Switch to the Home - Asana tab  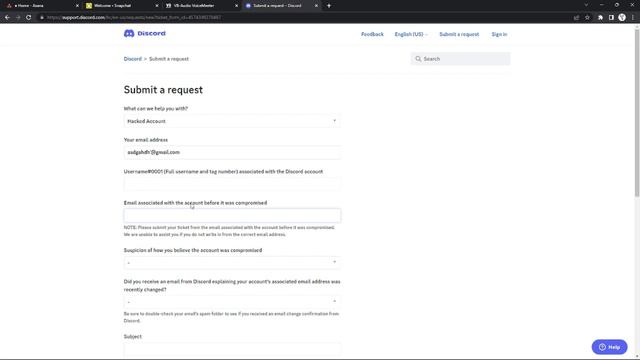[40, 6]
